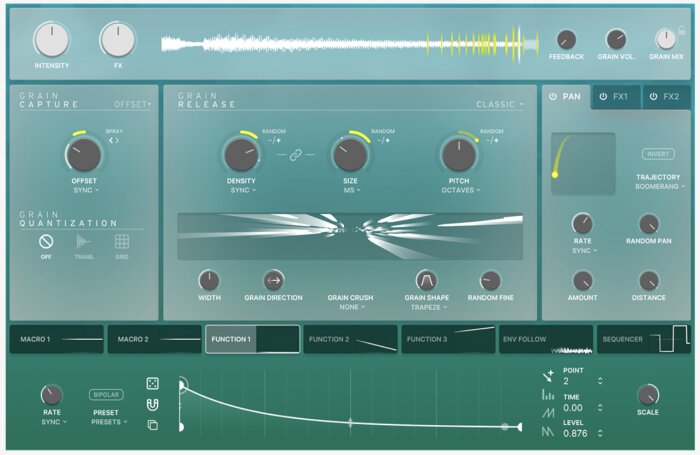The image size is (700, 455).
Task: Click the Grain Direction arrow icon
Action: pyautogui.click(x=273, y=280)
